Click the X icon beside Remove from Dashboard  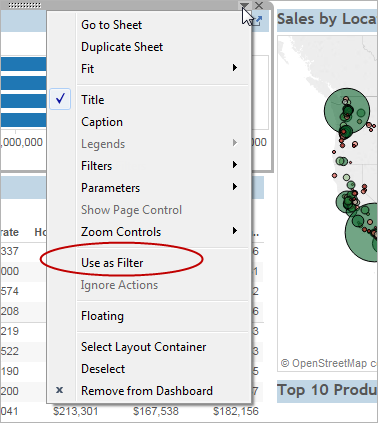point(59,390)
